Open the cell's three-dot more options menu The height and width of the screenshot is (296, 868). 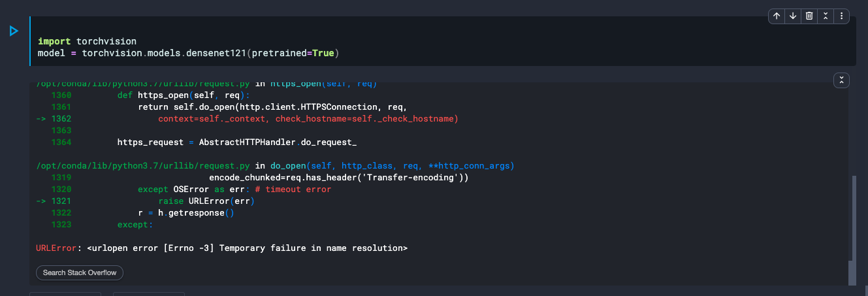pyautogui.click(x=842, y=16)
